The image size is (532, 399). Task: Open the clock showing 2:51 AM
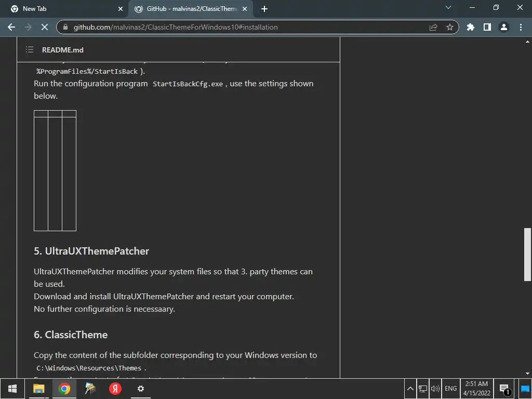[477, 389]
